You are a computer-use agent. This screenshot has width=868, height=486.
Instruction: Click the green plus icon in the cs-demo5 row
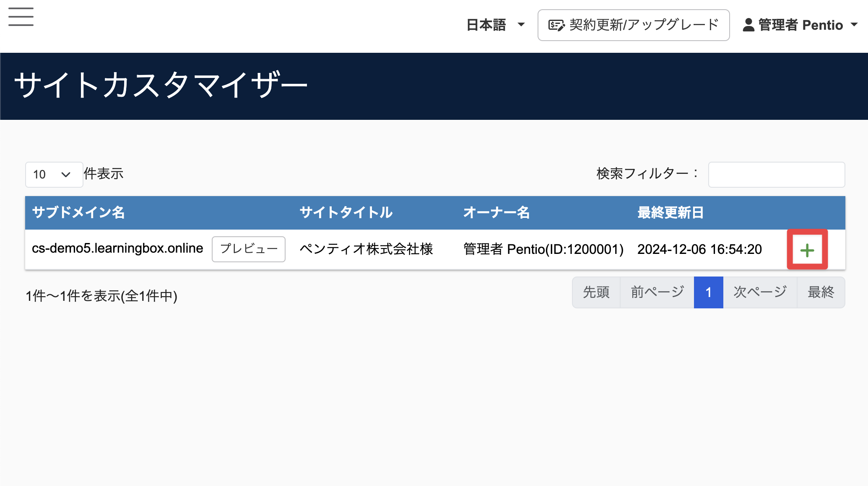click(807, 250)
